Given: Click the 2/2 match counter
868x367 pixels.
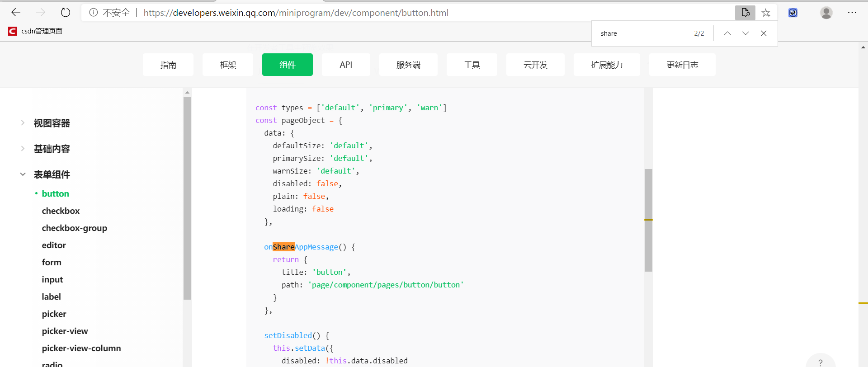Looking at the screenshot, I should 699,33.
